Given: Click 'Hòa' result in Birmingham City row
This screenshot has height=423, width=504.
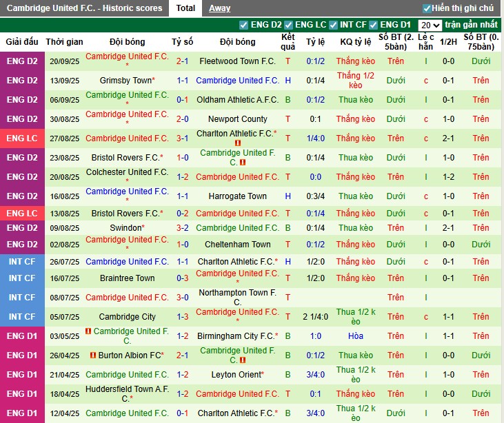Looking at the screenshot, I should pyautogui.click(x=356, y=336).
